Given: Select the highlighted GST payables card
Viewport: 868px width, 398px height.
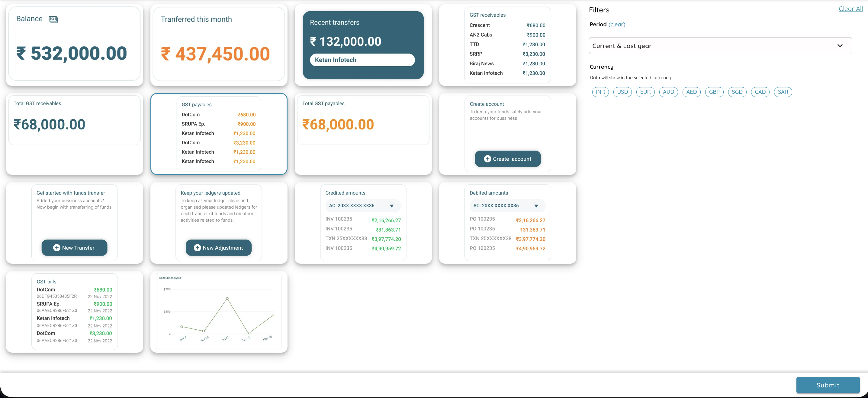Looking at the screenshot, I should click(219, 134).
